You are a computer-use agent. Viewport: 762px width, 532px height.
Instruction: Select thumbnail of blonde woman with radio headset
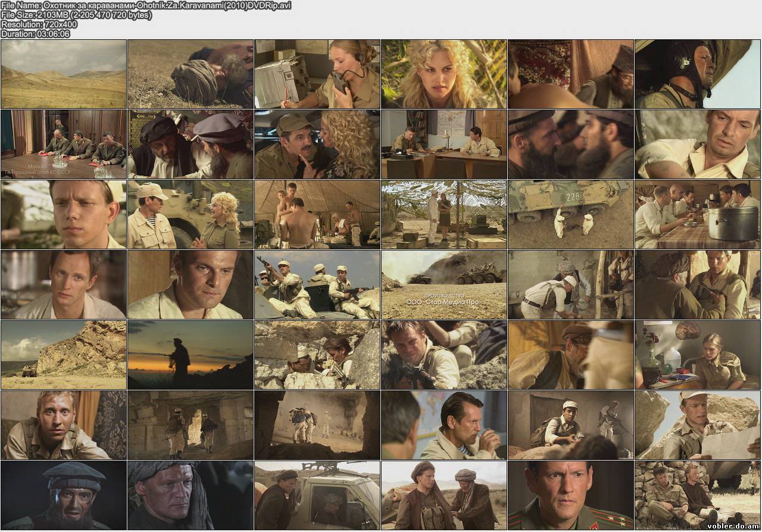pos(317,74)
